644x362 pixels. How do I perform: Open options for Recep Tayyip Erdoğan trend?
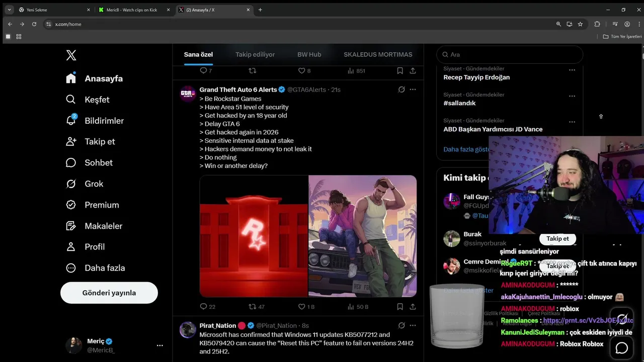pyautogui.click(x=572, y=70)
